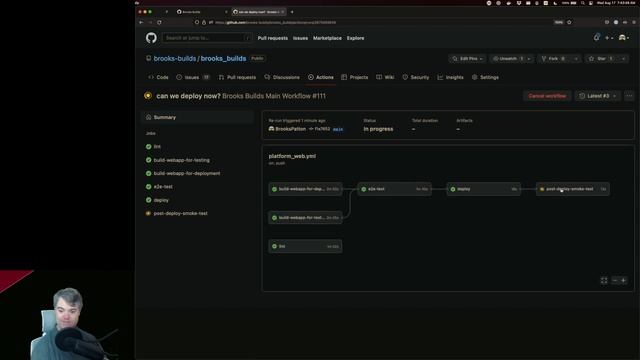The image size is (640, 360).
Task: Open the user avatar menu
Action: 624,38
